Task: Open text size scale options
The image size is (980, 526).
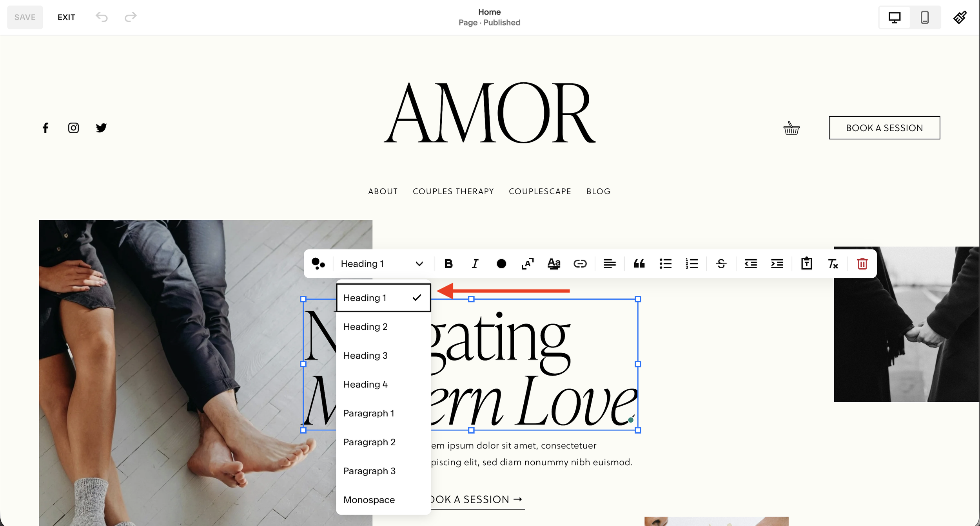Action: (527, 264)
